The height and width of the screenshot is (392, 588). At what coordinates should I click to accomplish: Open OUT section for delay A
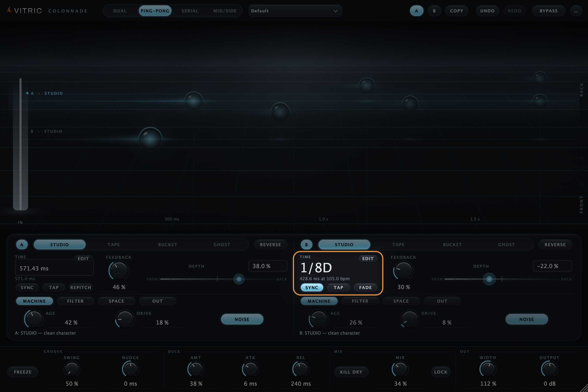pos(157,301)
